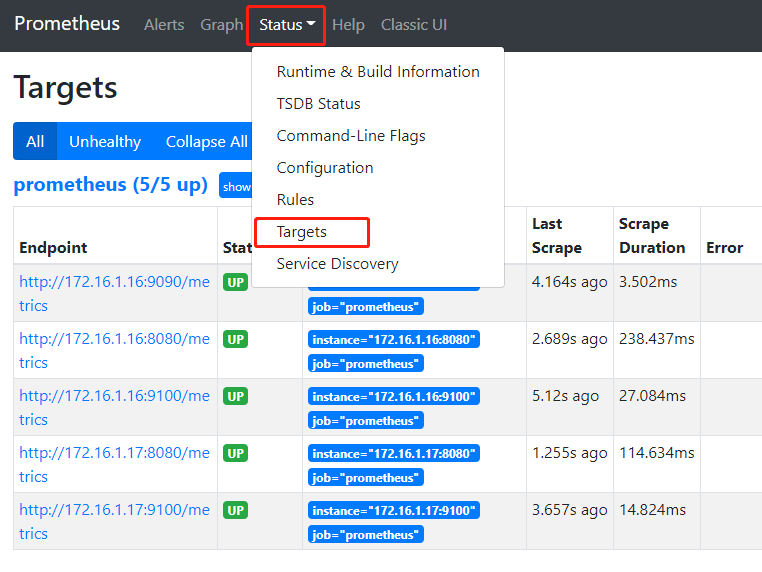Viewport: 762px width, 572px height.
Task: Open Service Discovery menu item
Action: [x=378, y=264]
